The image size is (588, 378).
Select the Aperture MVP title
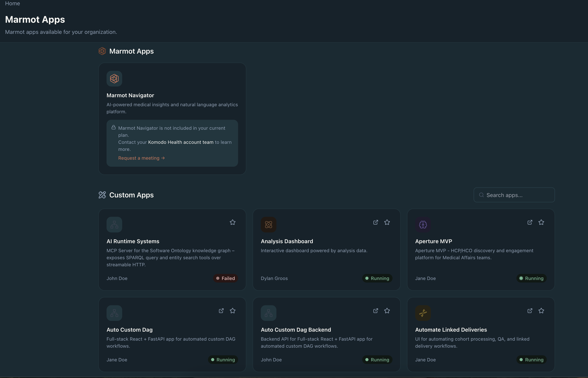(x=434, y=241)
